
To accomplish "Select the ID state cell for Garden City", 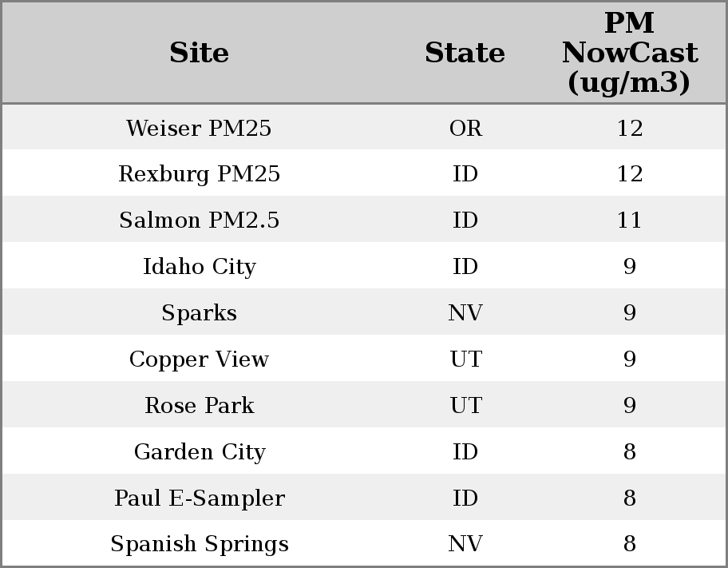I will pyautogui.click(x=465, y=451).
